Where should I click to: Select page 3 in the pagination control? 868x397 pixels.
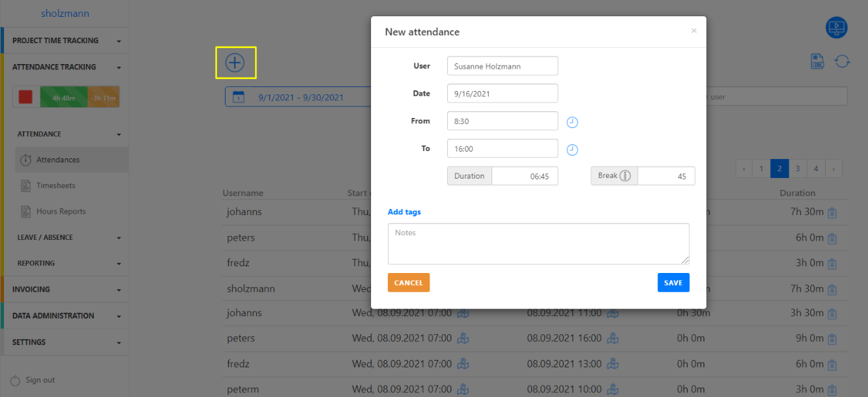(x=797, y=169)
